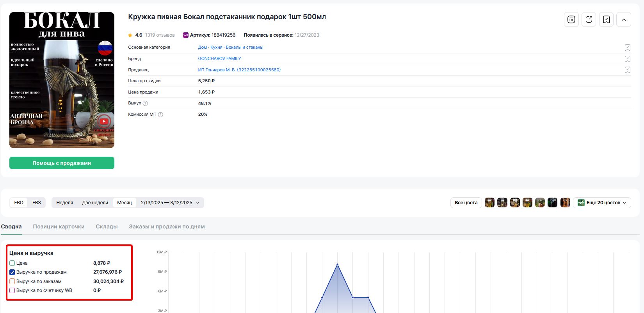Click the sale price 1,653 ₽

206,92
